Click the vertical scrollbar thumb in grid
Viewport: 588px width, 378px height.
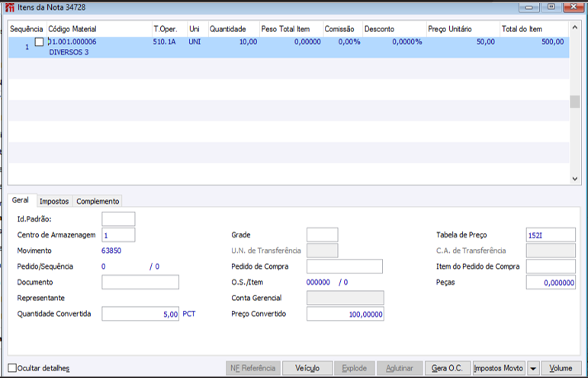point(574,102)
